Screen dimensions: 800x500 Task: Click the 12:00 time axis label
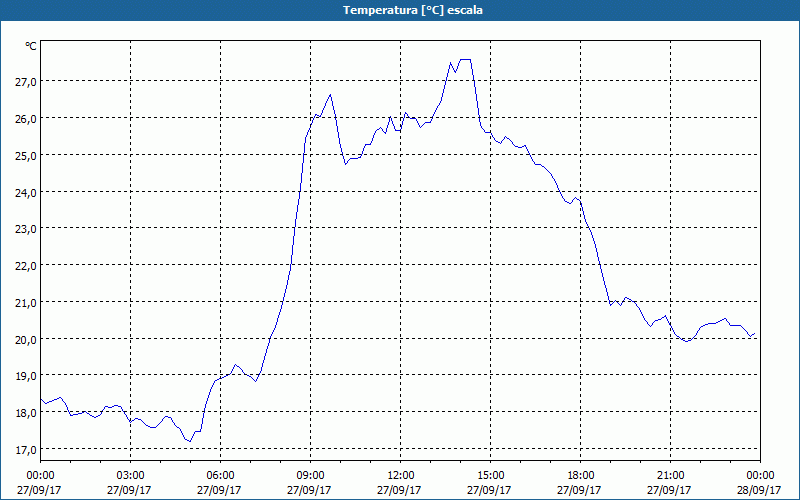401,476
